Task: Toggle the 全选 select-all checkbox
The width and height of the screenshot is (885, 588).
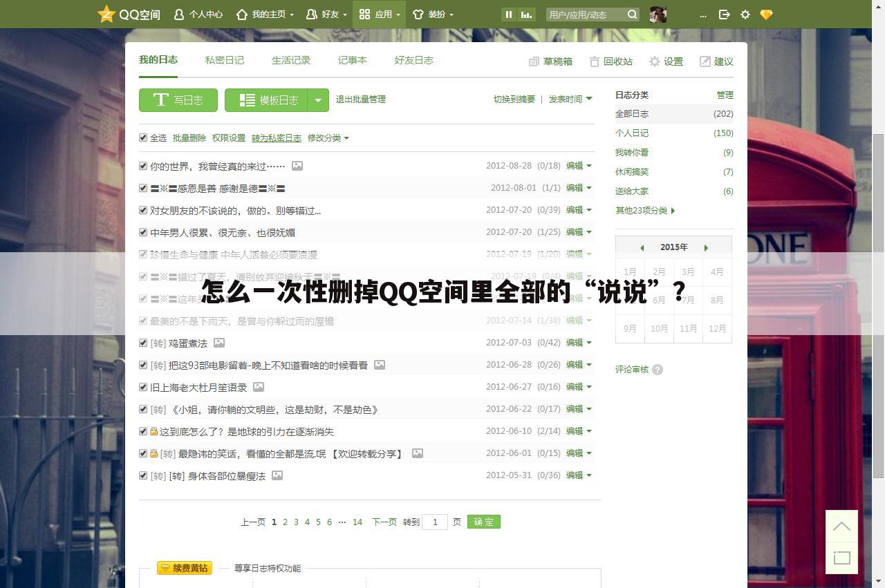Action: (143, 137)
